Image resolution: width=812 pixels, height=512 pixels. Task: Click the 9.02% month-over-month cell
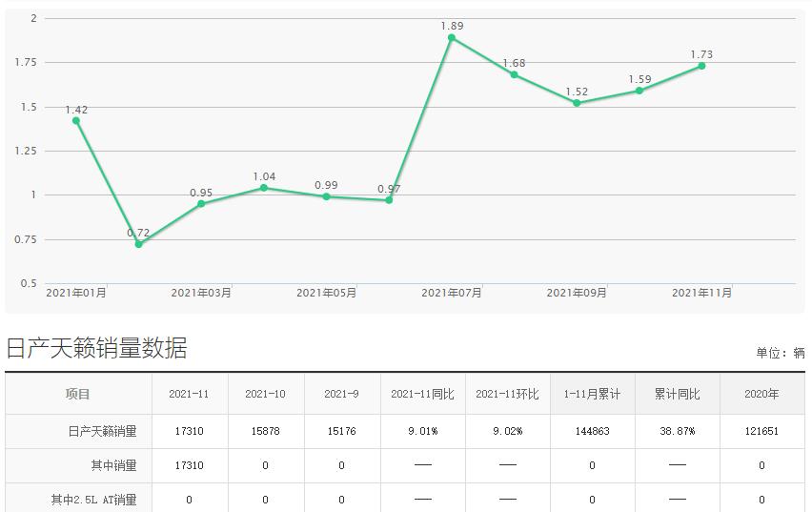click(x=507, y=431)
